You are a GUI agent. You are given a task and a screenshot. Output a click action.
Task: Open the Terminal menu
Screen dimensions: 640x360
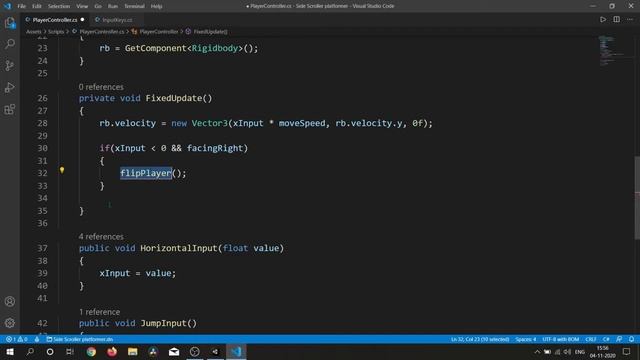pos(134,6)
